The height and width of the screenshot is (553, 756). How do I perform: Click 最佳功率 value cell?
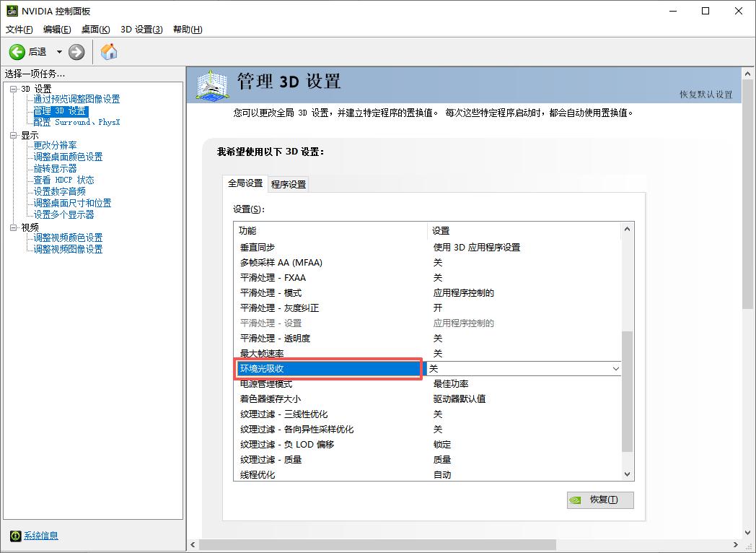coord(451,384)
